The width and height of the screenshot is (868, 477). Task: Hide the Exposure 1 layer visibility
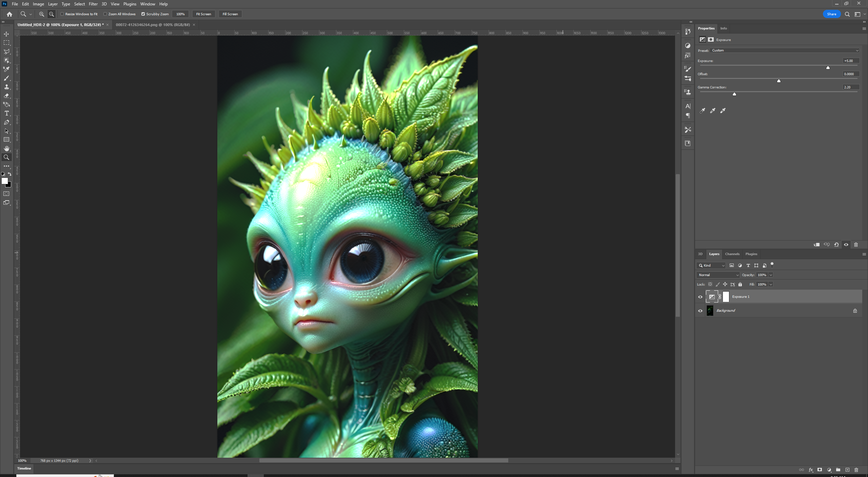pos(700,296)
